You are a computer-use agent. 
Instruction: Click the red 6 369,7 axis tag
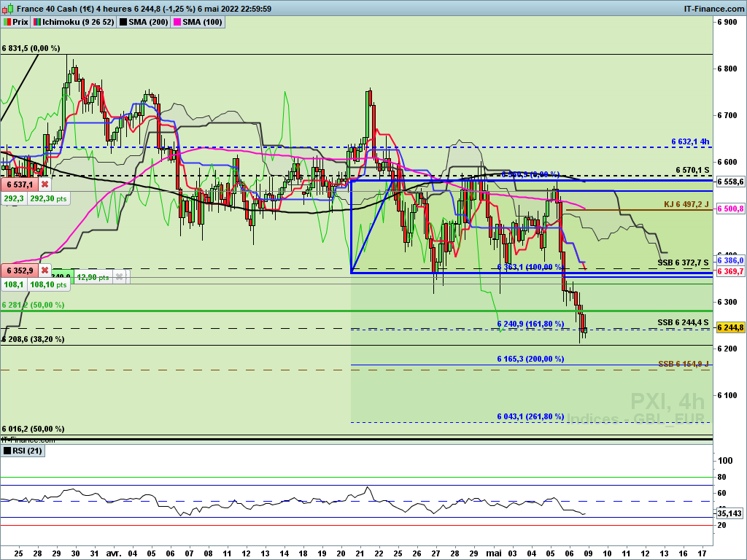click(729, 271)
